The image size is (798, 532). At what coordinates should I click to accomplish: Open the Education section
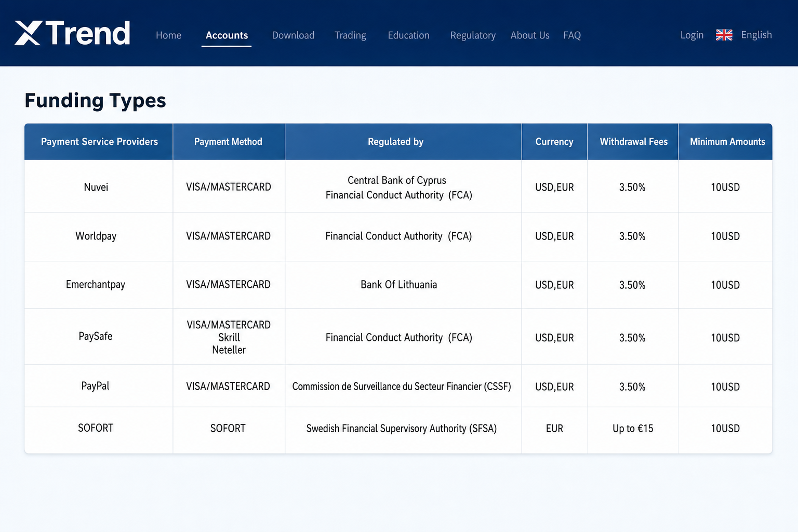point(408,35)
